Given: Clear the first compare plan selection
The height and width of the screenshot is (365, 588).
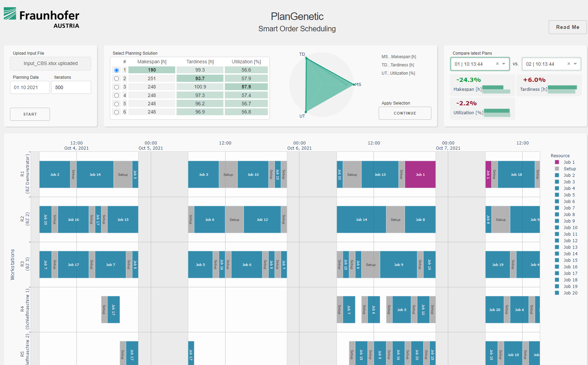Looking at the screenshot, I should tap(497, 64).
